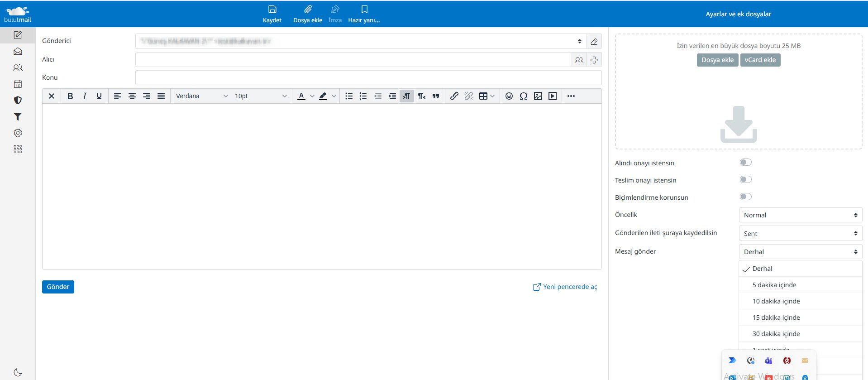Open the special character omega tool

coord(524,96)
